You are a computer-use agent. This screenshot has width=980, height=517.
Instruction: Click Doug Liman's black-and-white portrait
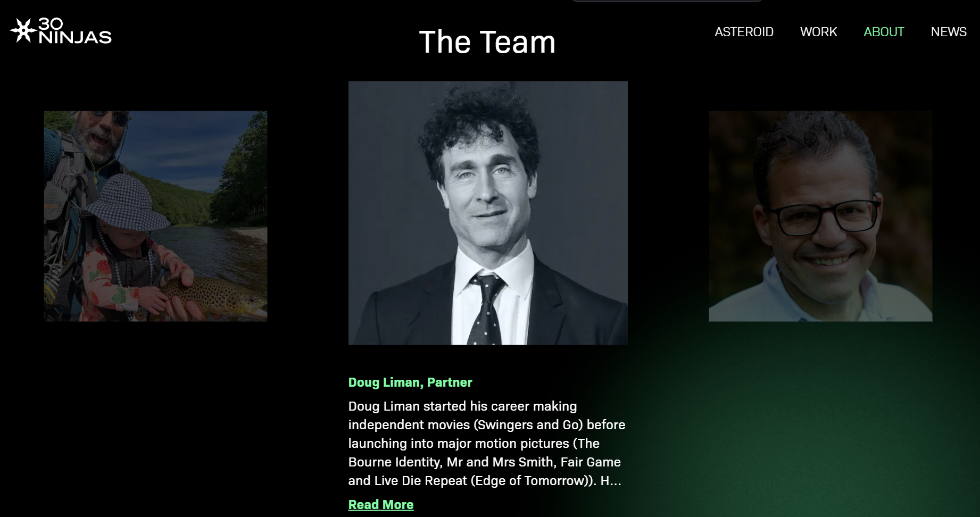coord(488,213)
